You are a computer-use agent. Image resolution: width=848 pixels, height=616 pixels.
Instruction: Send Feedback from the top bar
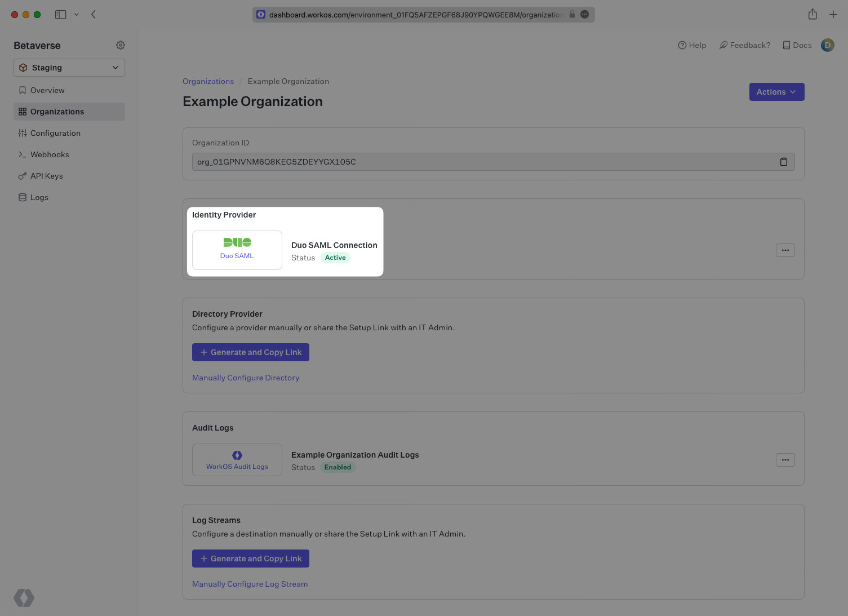pos(745,45)
